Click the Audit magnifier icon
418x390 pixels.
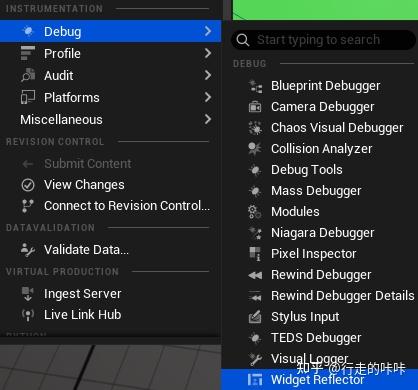[28, 75]
